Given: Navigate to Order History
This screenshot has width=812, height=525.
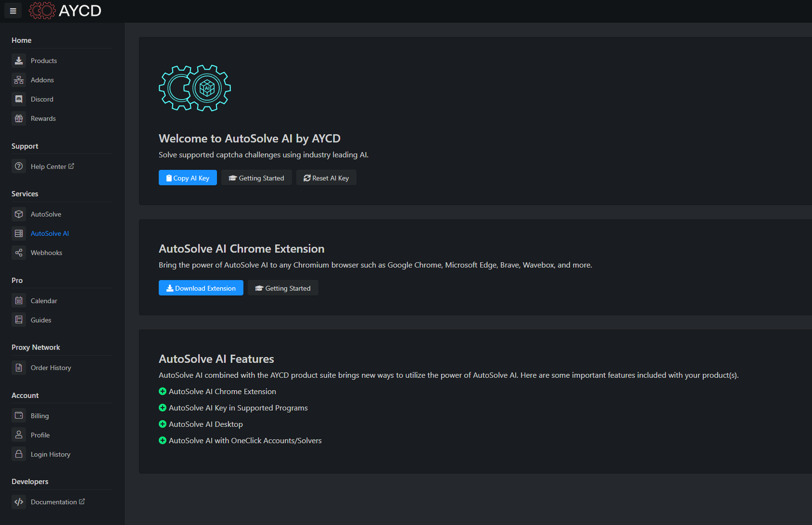Looking at the screenshot, I should 51,368.
